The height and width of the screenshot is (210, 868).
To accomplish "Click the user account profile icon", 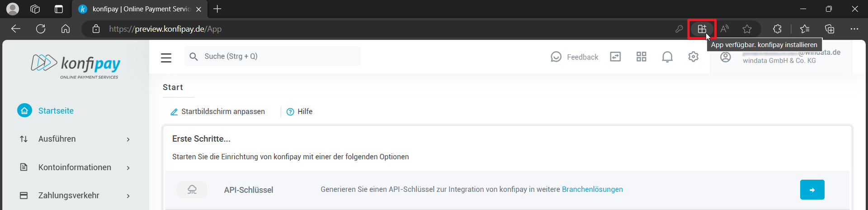I will pos(726,57).
